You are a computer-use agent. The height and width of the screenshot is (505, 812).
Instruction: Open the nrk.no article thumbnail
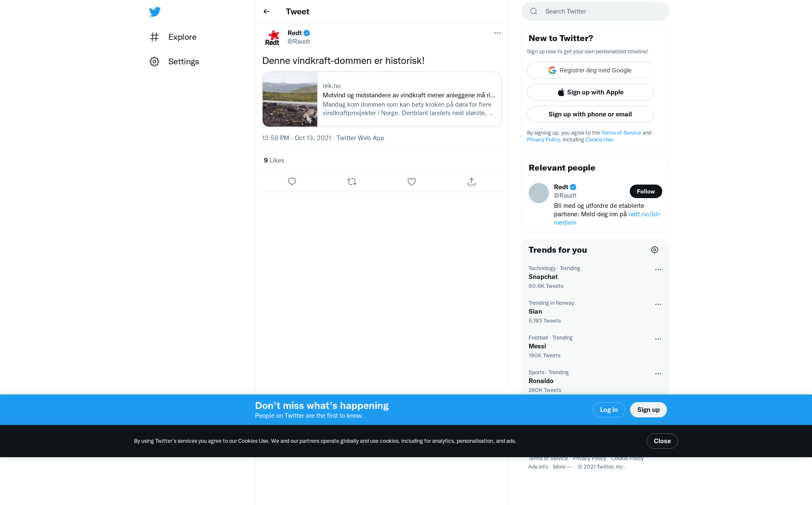click(290, 99)
